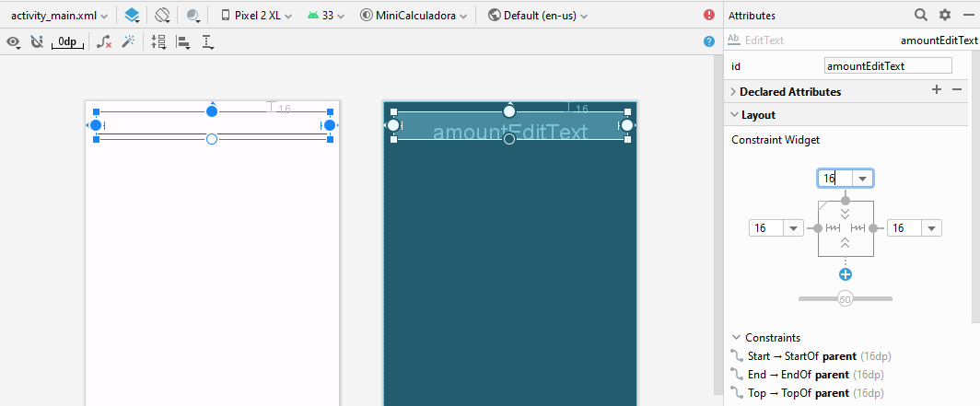Image resolution: width=980 pixels, height=406 pixels.
Task: Click the Align tool icon
Action: point(183,41)
